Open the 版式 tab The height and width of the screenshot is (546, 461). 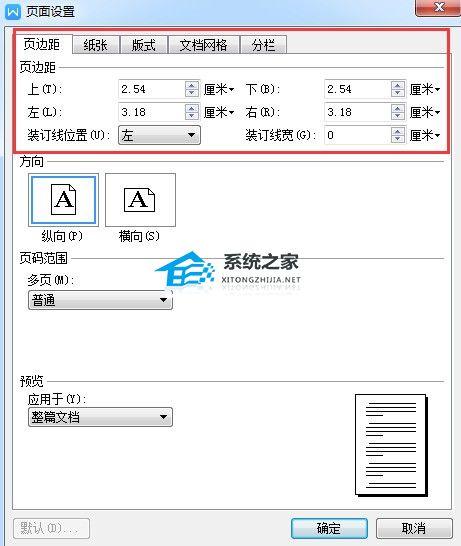tap(143, 45)
